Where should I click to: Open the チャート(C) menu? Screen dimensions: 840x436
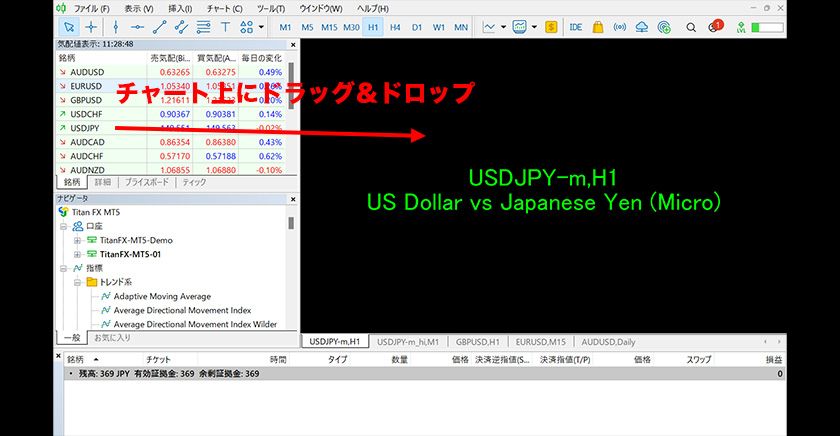(224, 9)
